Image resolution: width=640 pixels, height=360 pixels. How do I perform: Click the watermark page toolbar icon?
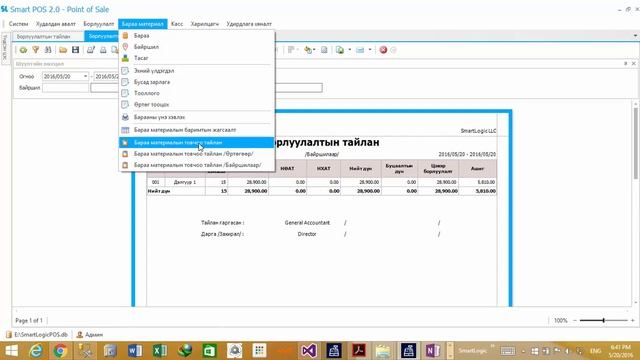324,50
